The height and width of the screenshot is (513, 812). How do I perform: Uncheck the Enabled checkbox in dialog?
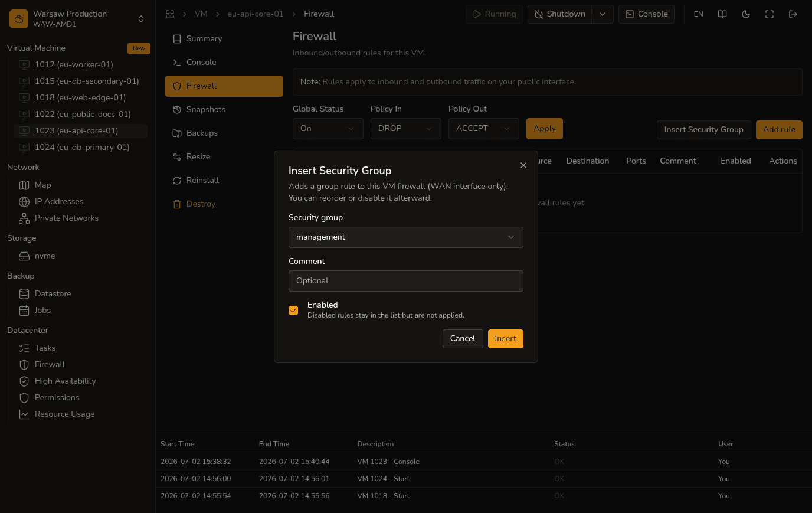tap(293, 310)
